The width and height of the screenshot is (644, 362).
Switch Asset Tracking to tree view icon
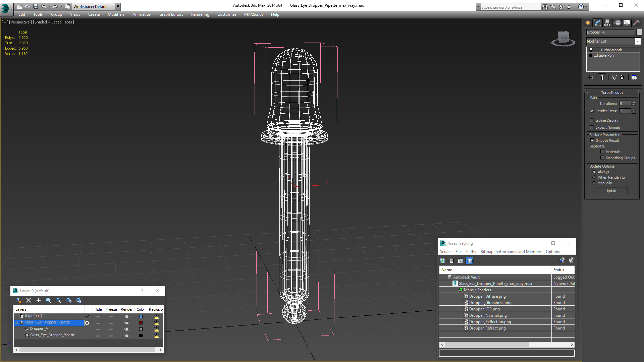coord(461,261)
